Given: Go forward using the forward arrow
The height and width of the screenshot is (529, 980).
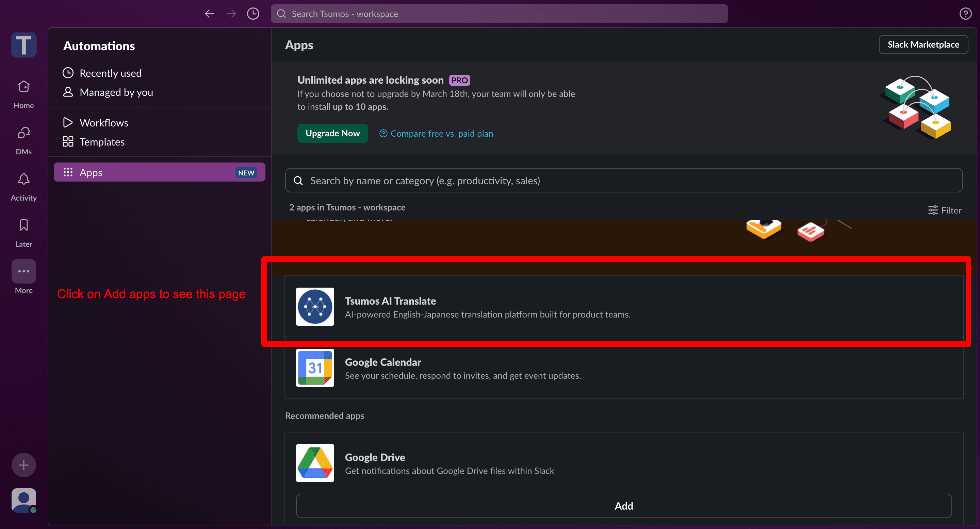Looking at the screenshot, I should tap(231, 14).
